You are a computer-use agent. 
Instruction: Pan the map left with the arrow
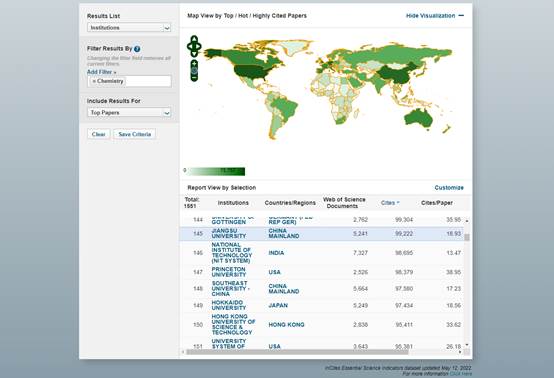[189, 46]
